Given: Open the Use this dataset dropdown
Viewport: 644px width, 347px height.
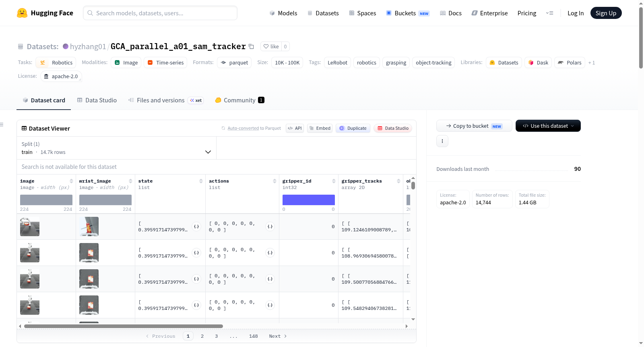Looking at the screenshot, I should coord(548,126).
